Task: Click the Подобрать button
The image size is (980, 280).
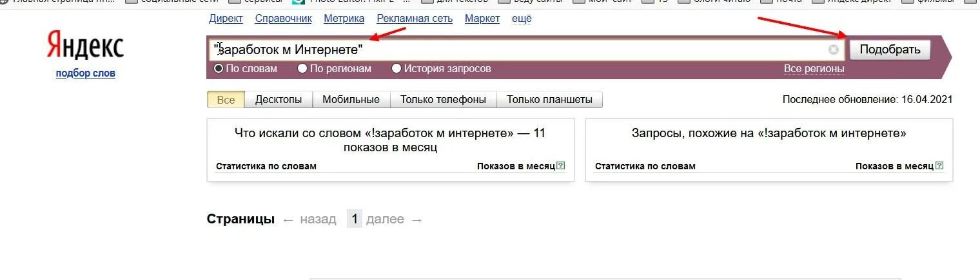Action: click(890, 50)
